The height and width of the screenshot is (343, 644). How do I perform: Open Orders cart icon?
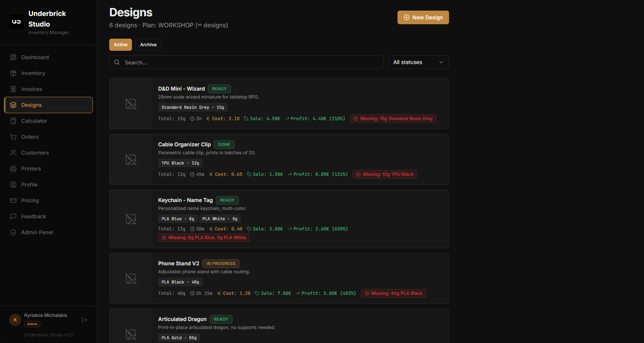(x=13, y=137)
